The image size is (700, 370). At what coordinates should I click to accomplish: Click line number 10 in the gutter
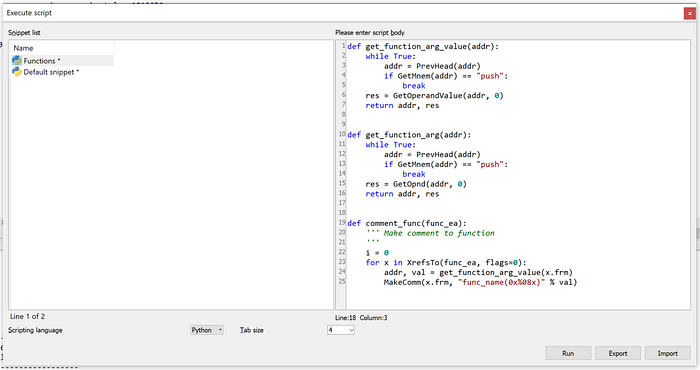tap(342, 134)
